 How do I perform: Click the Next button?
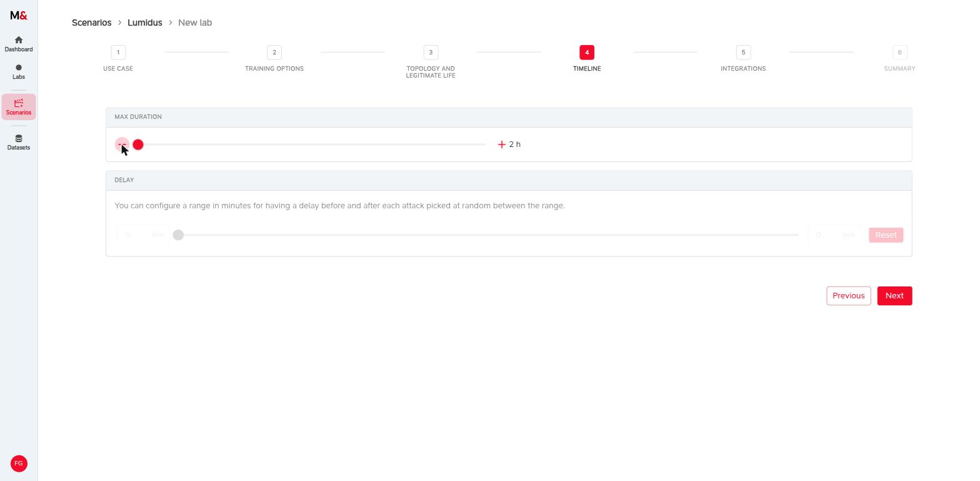pyautogui.click(x=894, y=296)
